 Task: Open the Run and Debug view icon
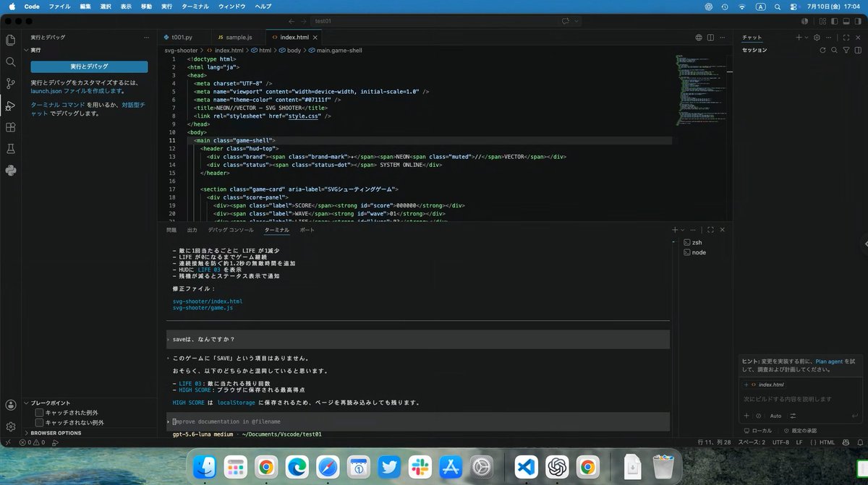10,106
